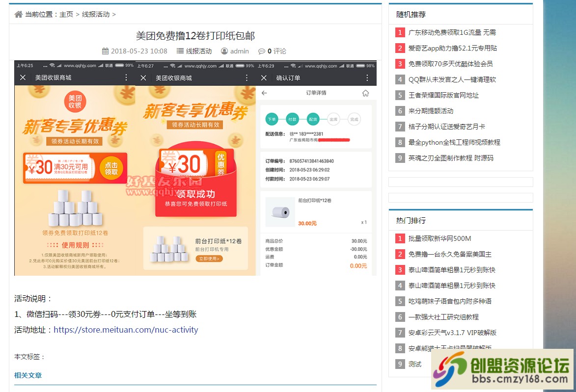Open 来分期提额活动 link
Screen dimensions: 576x392
coord(431,111)
